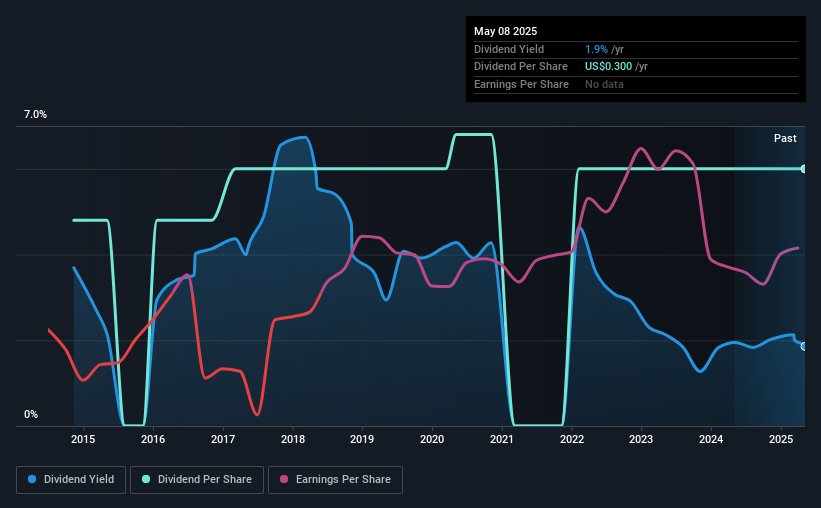Screen dimensions: 821x508
Task: Click the US$0.300 dividend per share value
Action: (608, 67)
